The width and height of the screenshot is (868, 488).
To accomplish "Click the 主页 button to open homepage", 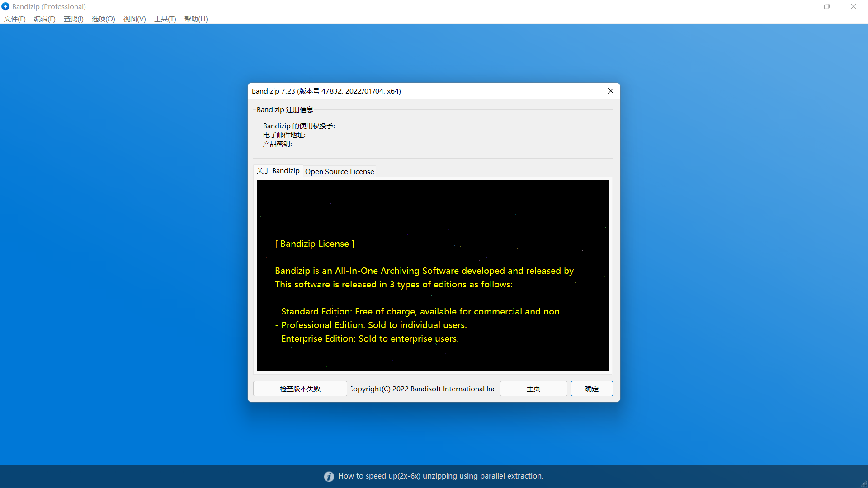I will coord(533,389).
